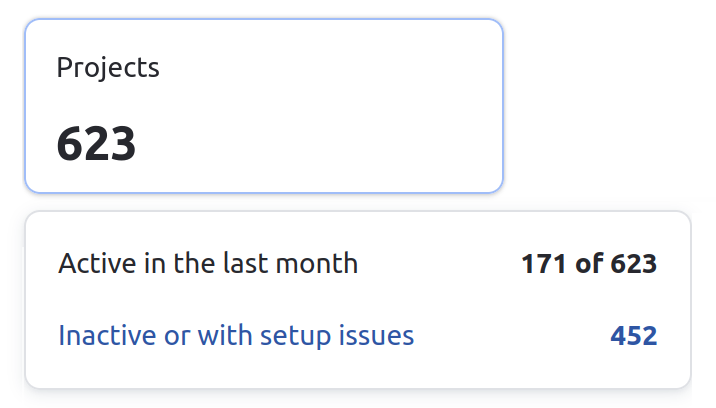Image resolution: width=716 pixels, height=408 pixels.
Task: Click empty space right of the Projects heading
Action: coord(330,68)
